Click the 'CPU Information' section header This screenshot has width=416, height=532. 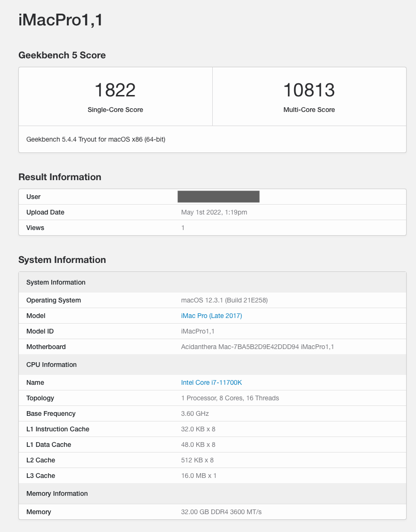point(212,365)
